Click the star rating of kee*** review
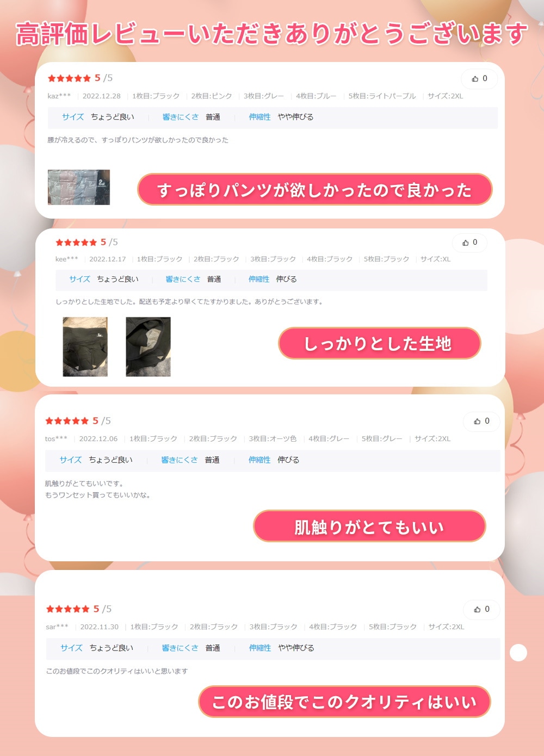This screenshot has width=544, height=756. (76, 243)
